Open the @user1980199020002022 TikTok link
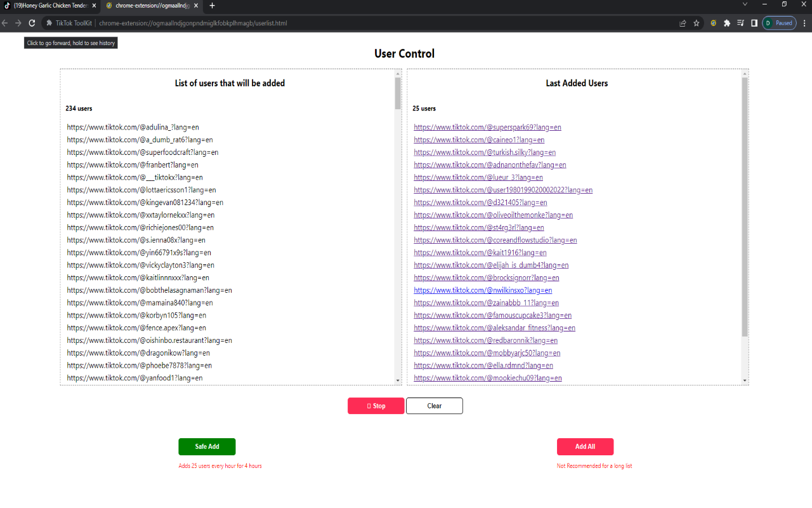The image size is (812, 508). coord(503,190)
